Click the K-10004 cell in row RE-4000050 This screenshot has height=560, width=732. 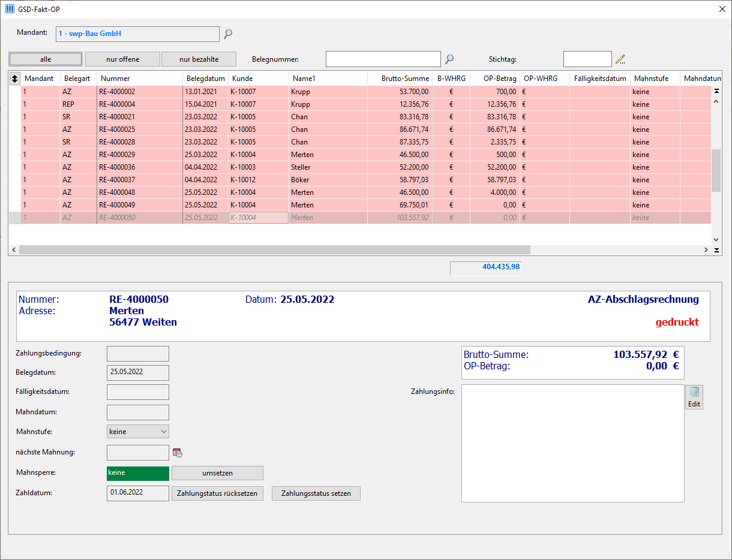(259, 218)
